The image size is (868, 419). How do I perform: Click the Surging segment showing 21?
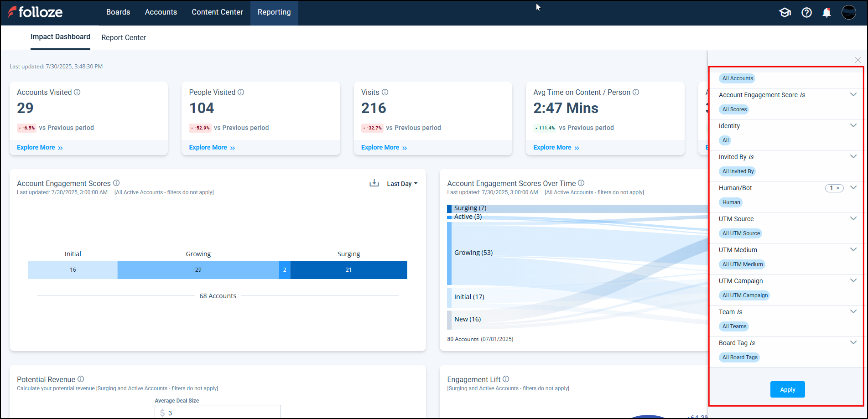point(348,270)
